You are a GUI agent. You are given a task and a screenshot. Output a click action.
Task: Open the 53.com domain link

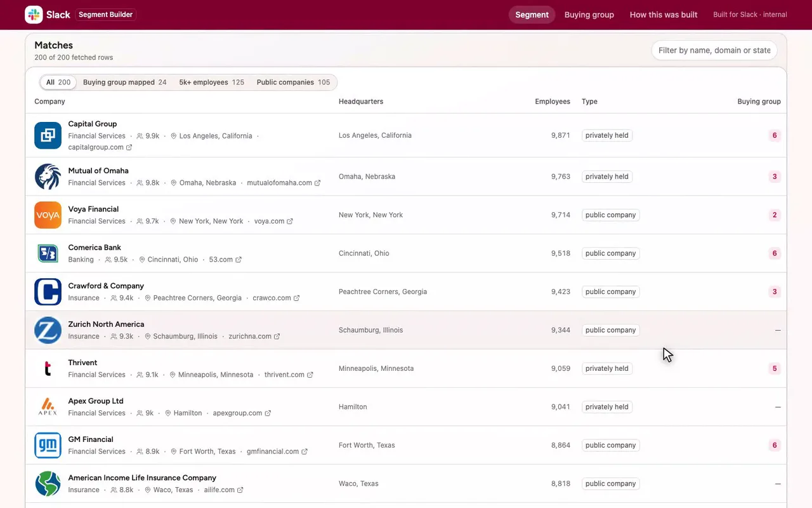pos(225,259)
